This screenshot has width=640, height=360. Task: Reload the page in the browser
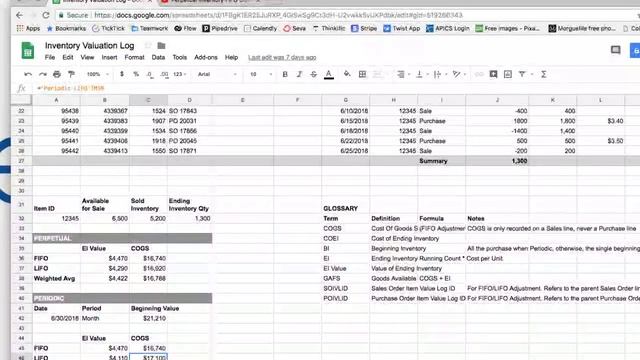point(46,15)
